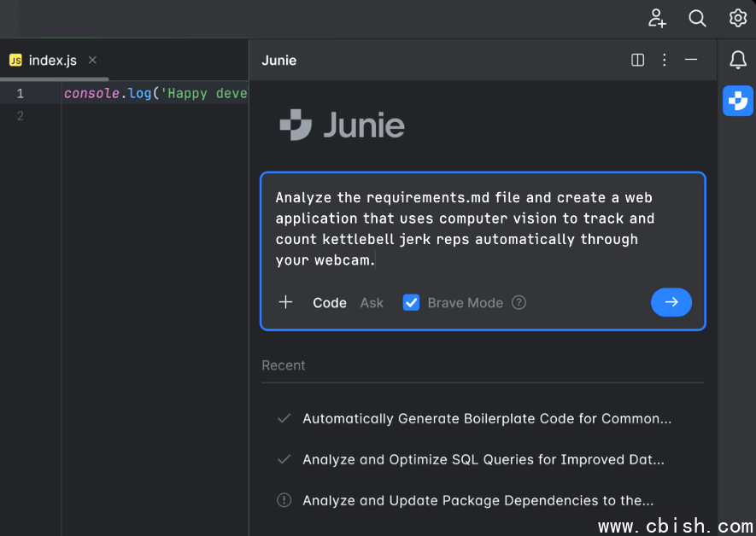Image resolution: width=756 pixels, height=536 pixels.
Task: Switch Junie to Code mode
Action: 330,303
